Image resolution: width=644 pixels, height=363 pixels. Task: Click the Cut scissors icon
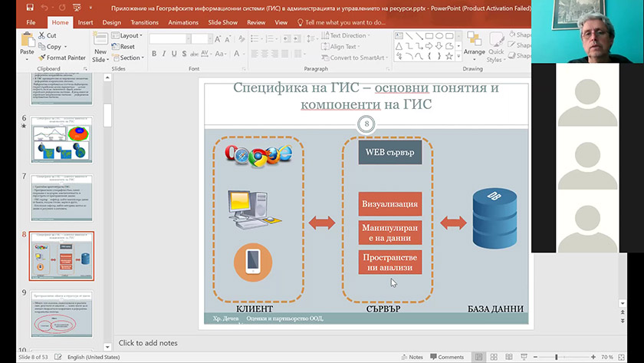(x=42, y=35)
